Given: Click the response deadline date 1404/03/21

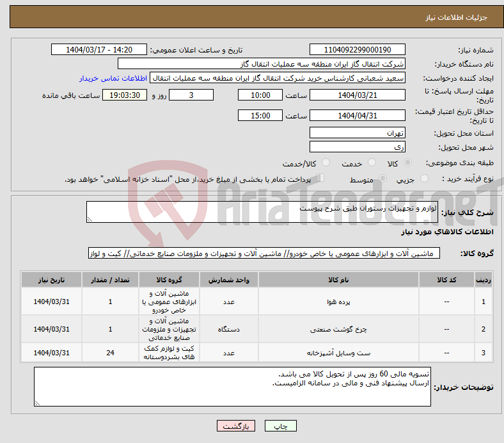Looking at the screenshot, I should (x=357, y=95).
